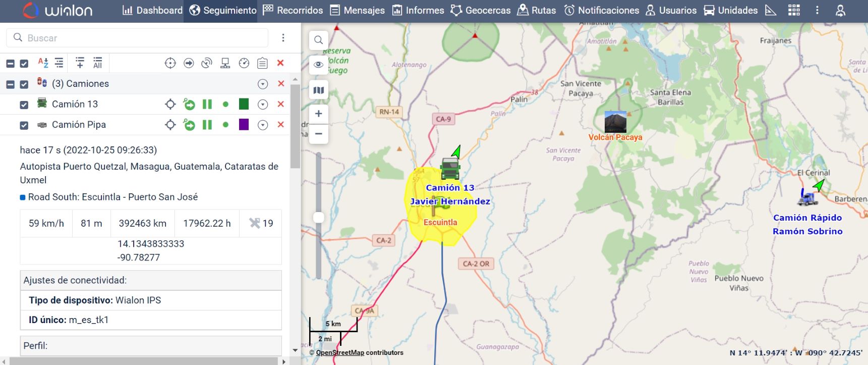
Task: Toggle map visibility eye icon
Action: [318, 65]
